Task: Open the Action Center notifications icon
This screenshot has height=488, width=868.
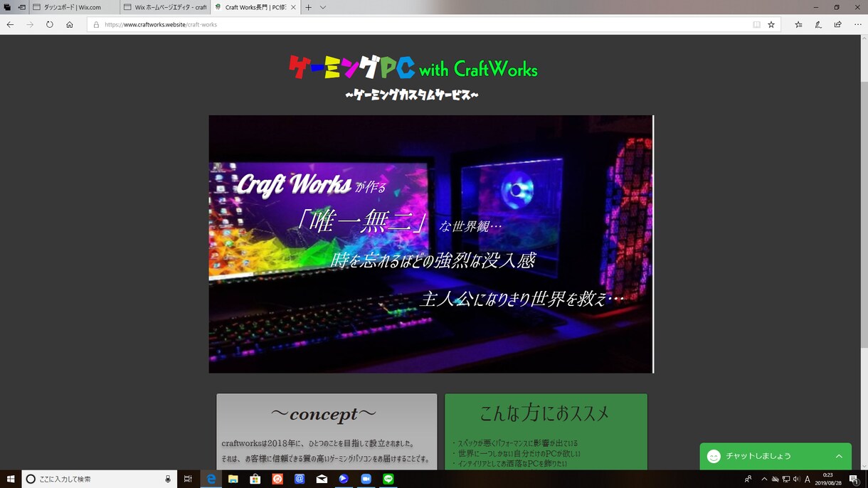Action: click(x=854, y=479)
